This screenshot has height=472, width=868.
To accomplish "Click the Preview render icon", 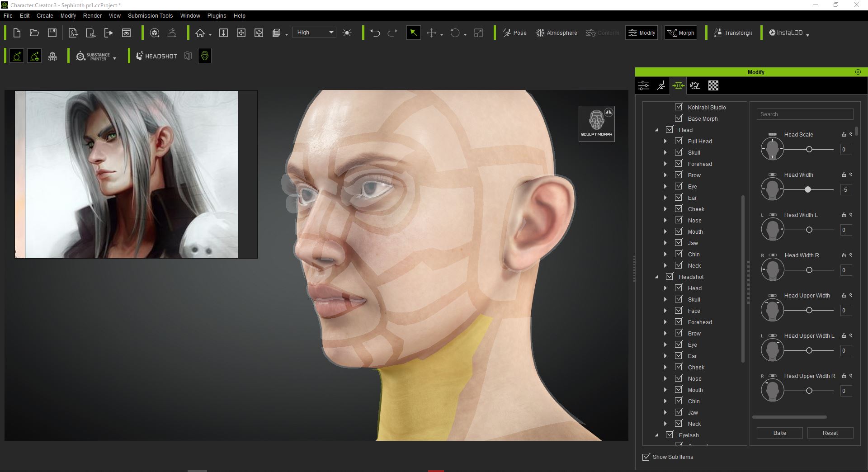I will click(126, 33).
